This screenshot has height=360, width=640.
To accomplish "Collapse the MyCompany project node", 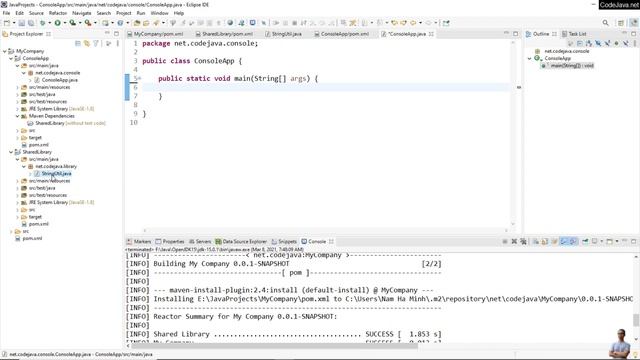I will click(4, 51).
